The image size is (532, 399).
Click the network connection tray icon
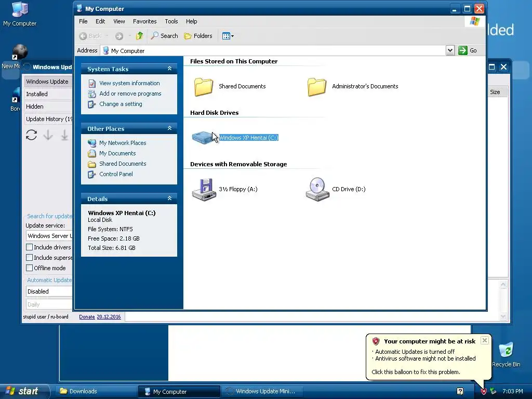(494, 392)
